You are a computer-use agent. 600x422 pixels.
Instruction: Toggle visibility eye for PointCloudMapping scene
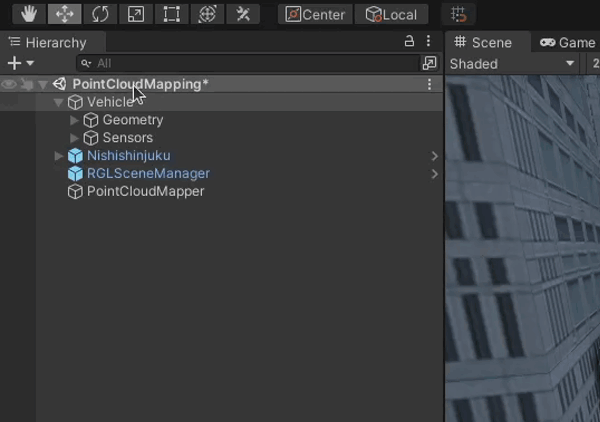[9, 85]
